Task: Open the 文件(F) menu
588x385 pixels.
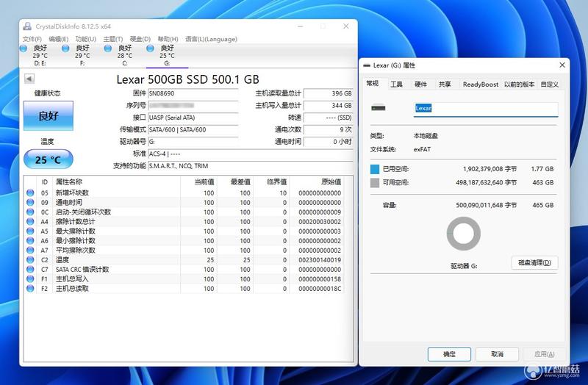Action: click(x=32, y=39)
